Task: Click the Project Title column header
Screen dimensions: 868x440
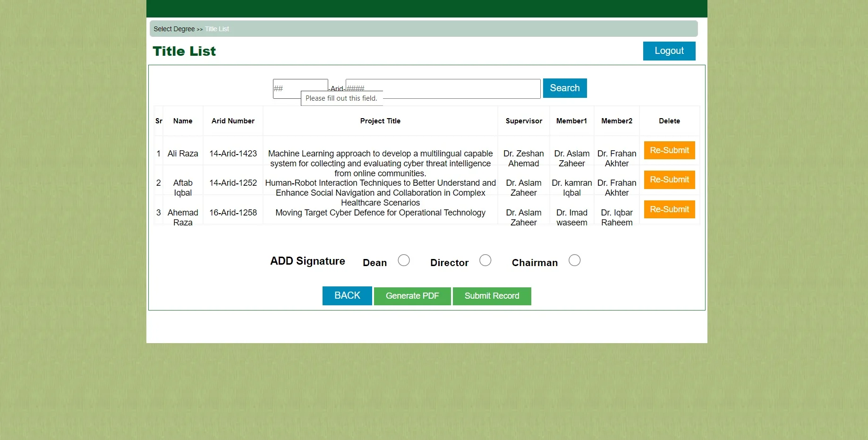Action: 380,121
